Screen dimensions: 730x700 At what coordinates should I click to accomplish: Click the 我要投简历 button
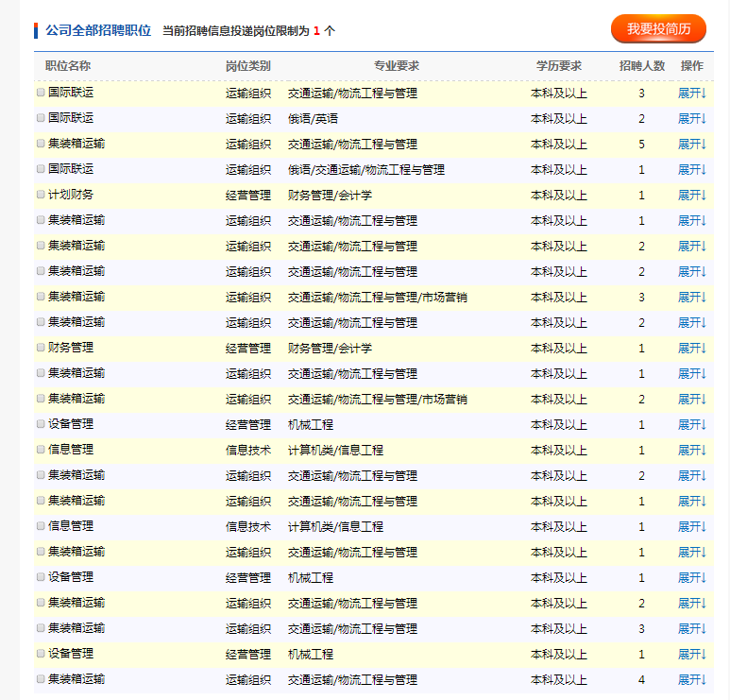(658, 29)
